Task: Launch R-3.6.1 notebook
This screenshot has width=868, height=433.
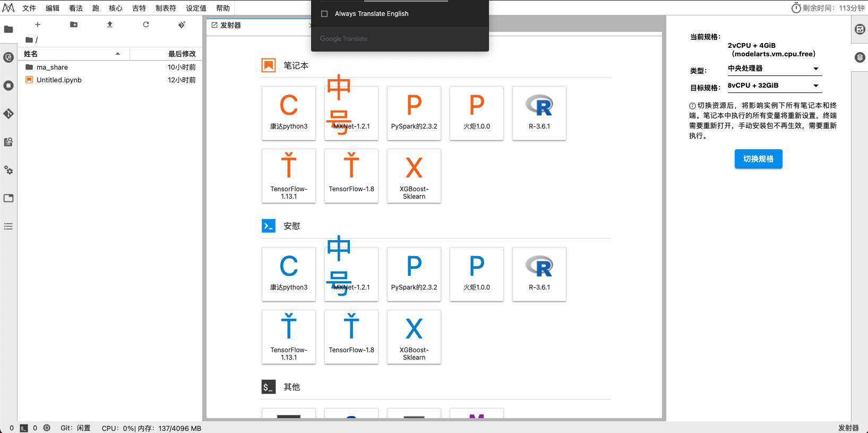Action: [x=539, y=113]
